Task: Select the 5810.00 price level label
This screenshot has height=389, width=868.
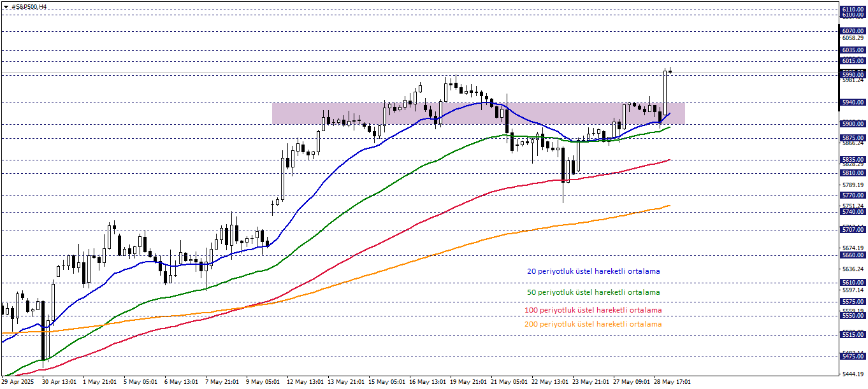Action: point(852,173)
